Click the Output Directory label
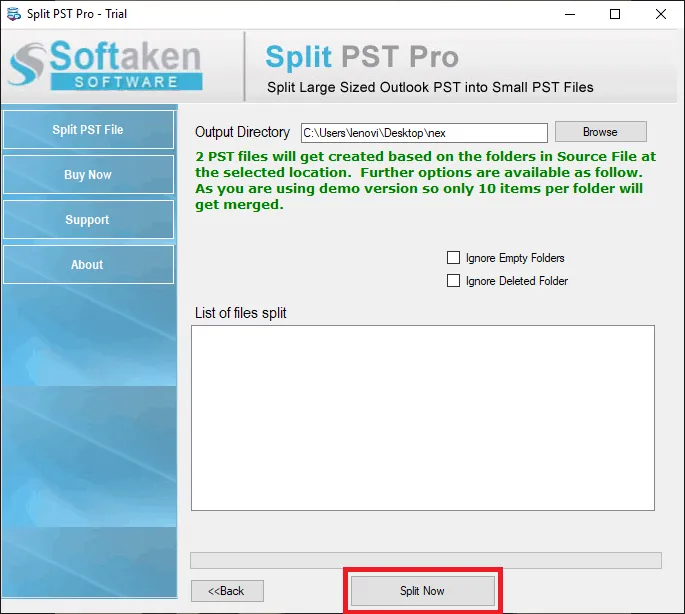The image size is (685, 614). tap(242, 132)
